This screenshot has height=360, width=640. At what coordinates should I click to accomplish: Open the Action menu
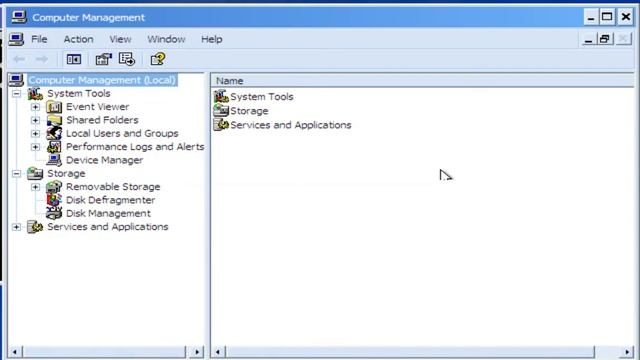[x=78, y=39]
